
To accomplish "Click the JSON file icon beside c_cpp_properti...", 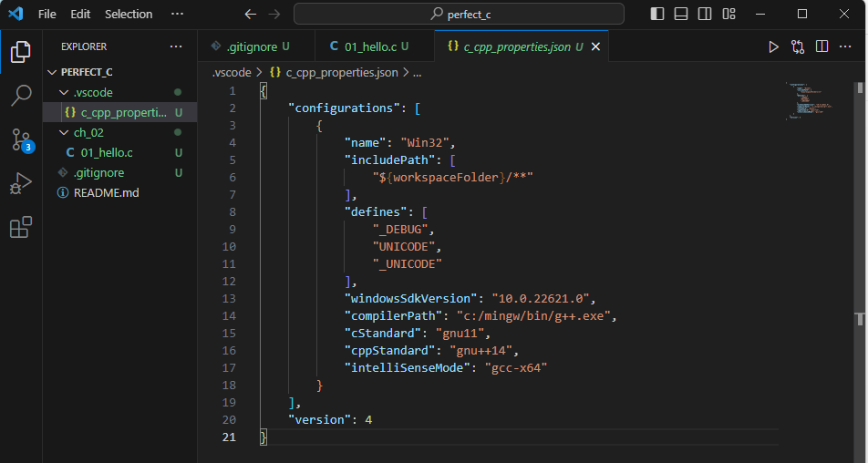I will click(x=70, y=112).
